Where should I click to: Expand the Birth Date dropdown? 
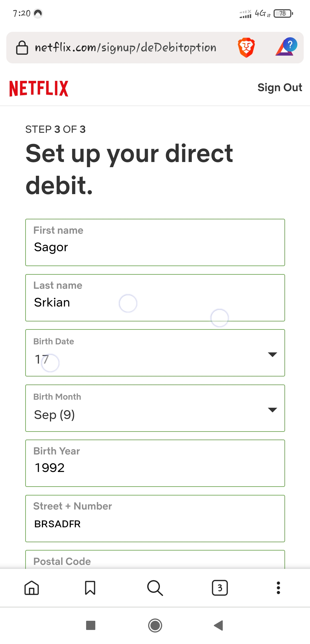155,353
